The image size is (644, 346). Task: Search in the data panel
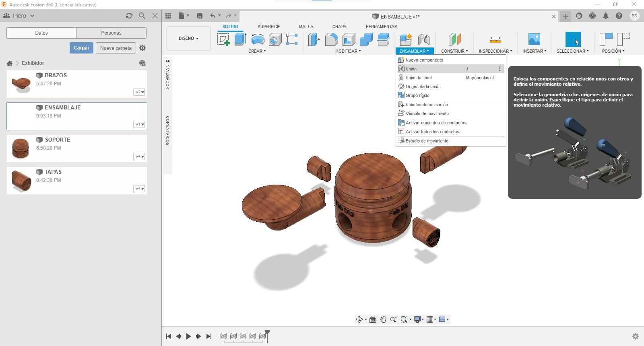142,16
